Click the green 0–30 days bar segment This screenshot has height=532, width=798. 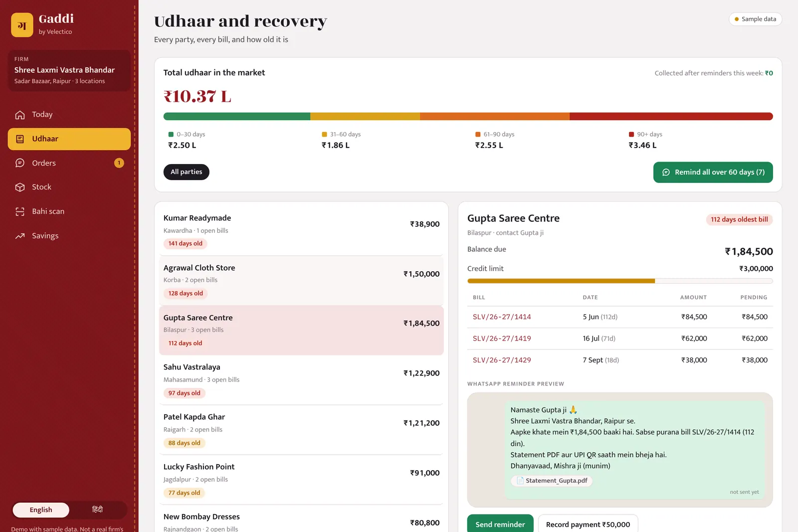click(x=237, y=116)
